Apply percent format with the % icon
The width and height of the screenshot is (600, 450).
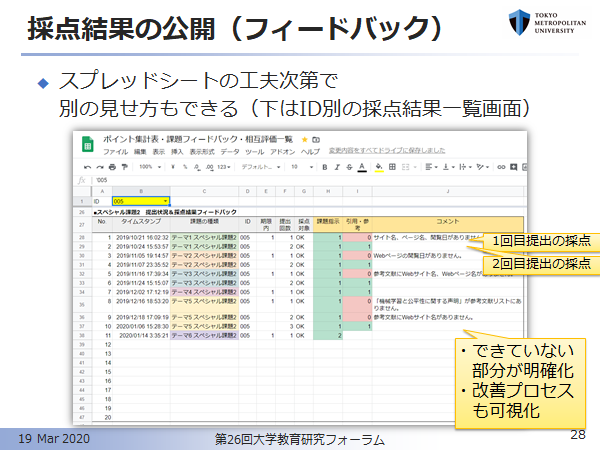coord(185,167)
